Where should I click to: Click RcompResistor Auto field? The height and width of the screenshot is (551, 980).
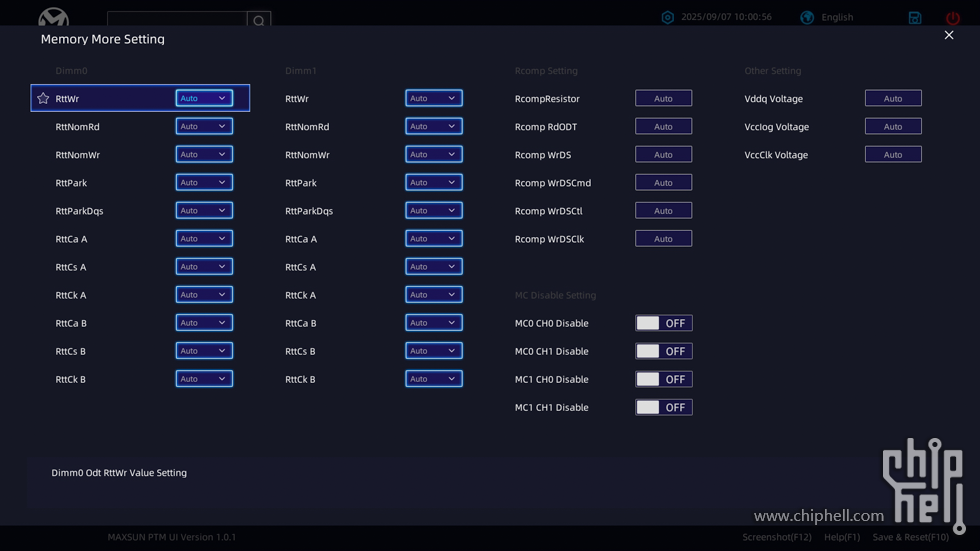coord(664,99)
